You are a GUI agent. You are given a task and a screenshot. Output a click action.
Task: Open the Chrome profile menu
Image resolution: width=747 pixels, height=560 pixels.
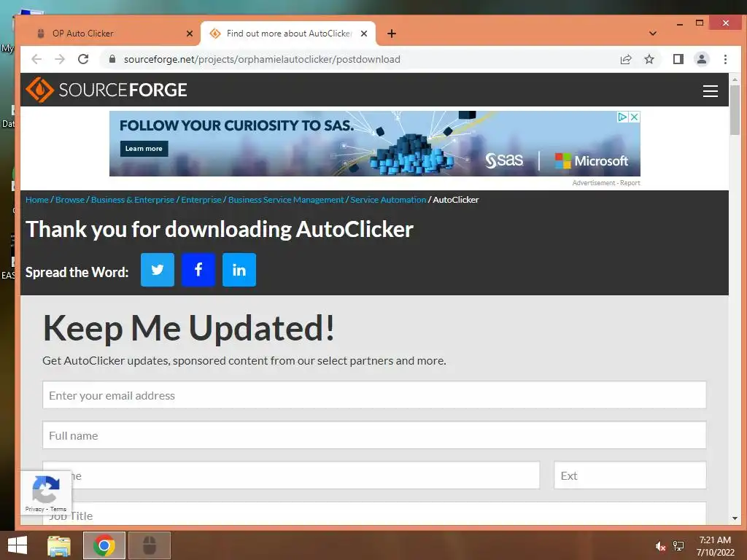tap(702, 59)
